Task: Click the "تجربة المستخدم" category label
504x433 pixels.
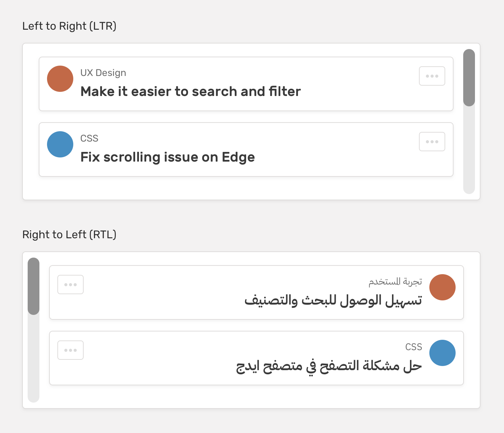Action: (395, 282)
